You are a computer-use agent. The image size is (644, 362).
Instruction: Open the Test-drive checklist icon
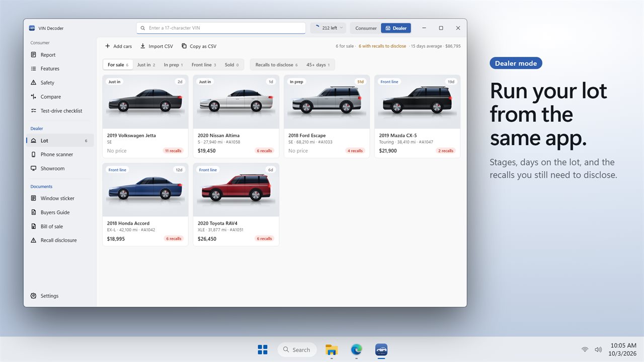pyautogui.click(x=34, y=111)
